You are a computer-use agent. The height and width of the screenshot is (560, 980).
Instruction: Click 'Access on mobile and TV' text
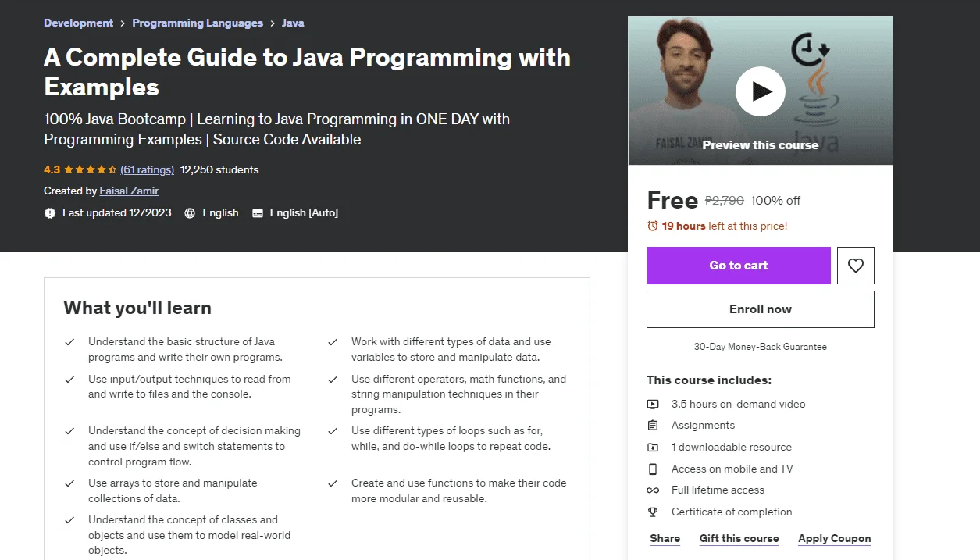coord(732,469)
